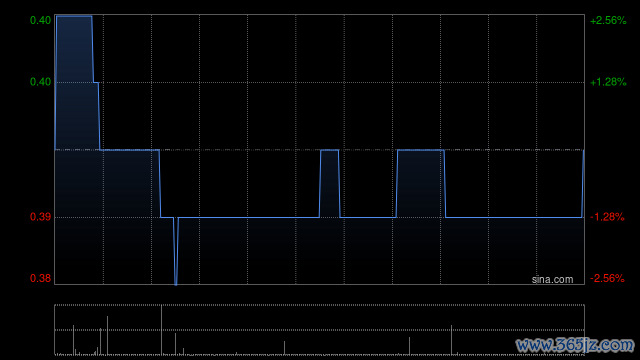Click the isolated middle volume bar

[x=284, y=348]
